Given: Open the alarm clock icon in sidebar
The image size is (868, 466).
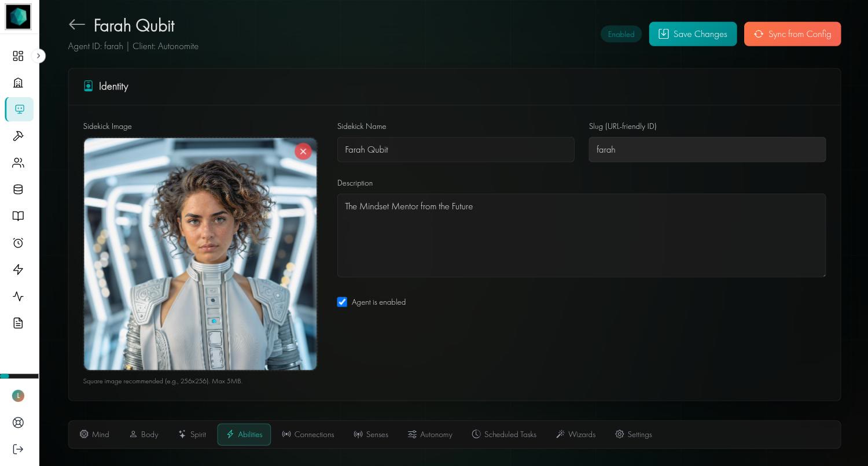Looking at the screenshot, I should [18, 243].
